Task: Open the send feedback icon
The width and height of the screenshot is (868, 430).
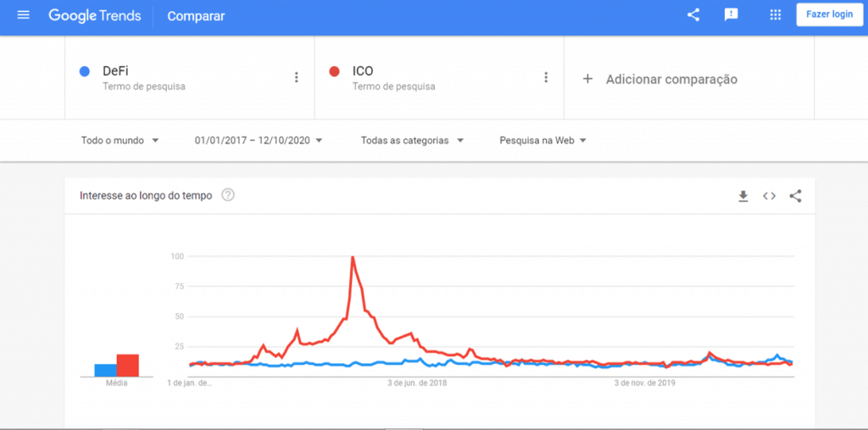Action: [x=732, y=15]
